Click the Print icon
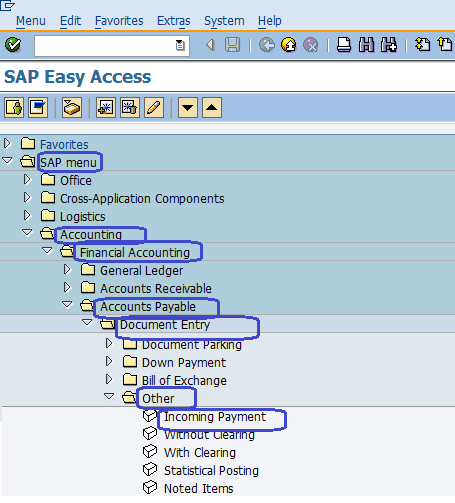 [x=344, y=45]
